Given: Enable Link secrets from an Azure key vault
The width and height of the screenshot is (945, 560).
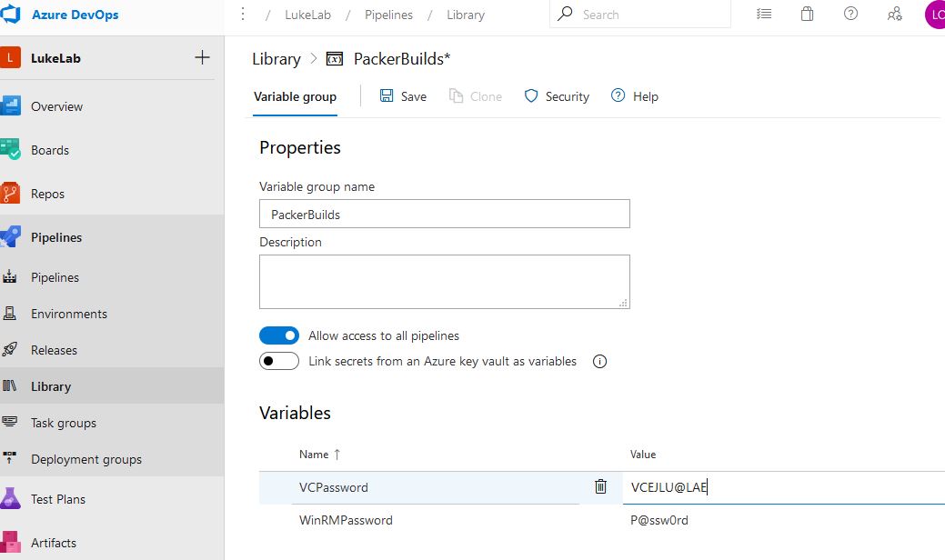Looking at the screenshot, I should click(x=279, y=361).
